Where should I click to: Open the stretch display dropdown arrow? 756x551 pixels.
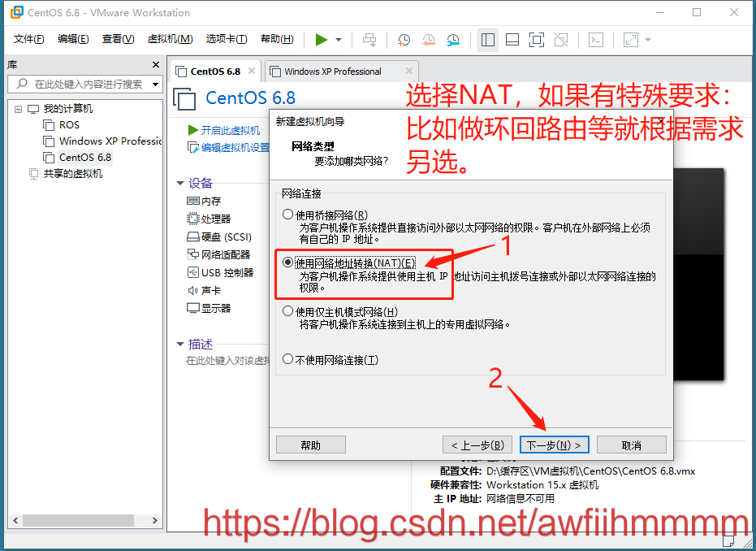648,40
